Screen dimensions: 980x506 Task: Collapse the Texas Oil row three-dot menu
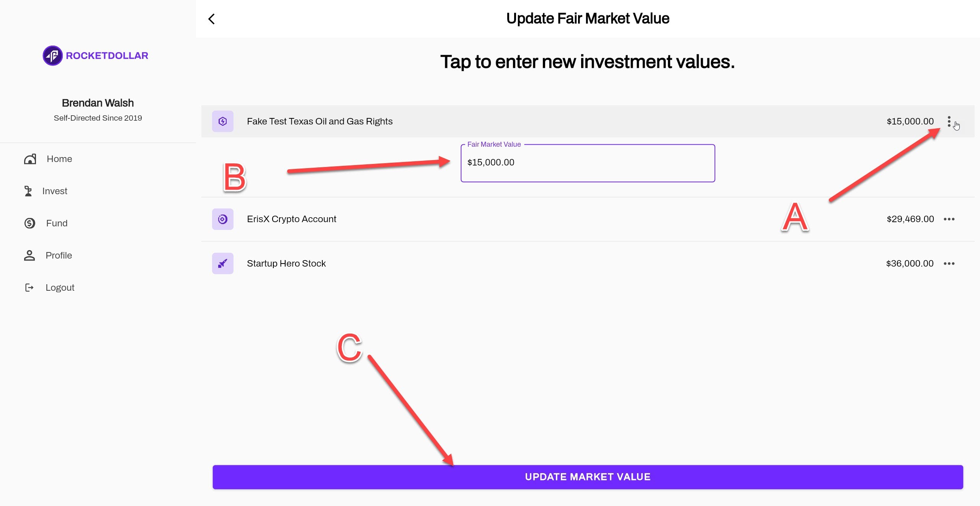click(949, 121)
